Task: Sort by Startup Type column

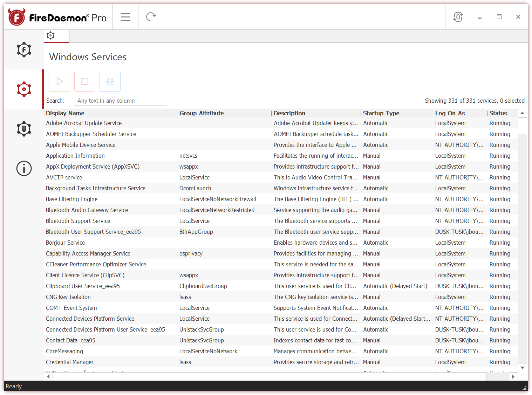Action: [x=397, y=113]
